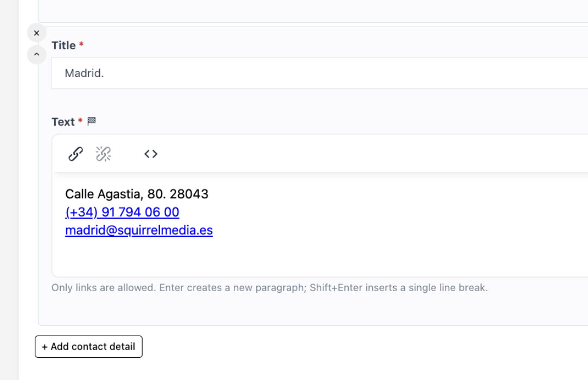Open the madrid@squirrelmedia.es email link
588x380 pixels.
139,230
